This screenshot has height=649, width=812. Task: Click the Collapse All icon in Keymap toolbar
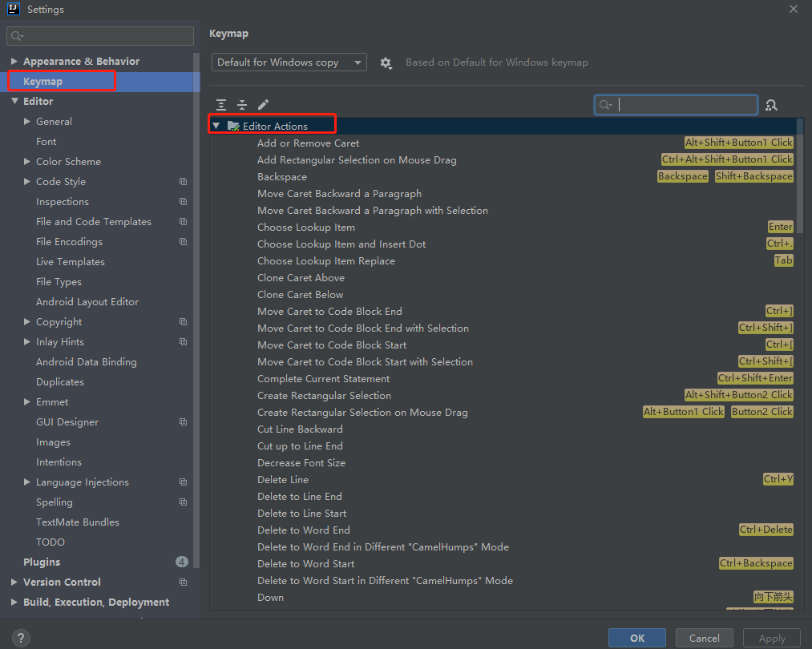point(242,105)
